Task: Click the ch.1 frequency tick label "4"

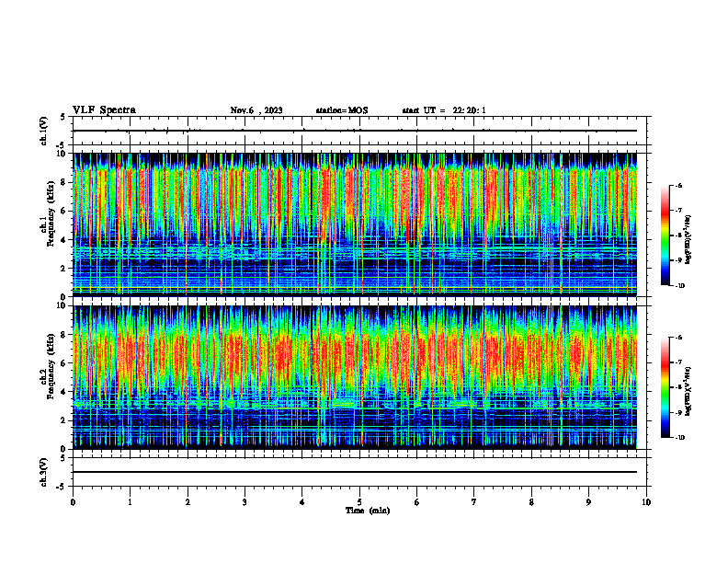Action: tap(64, 240)
